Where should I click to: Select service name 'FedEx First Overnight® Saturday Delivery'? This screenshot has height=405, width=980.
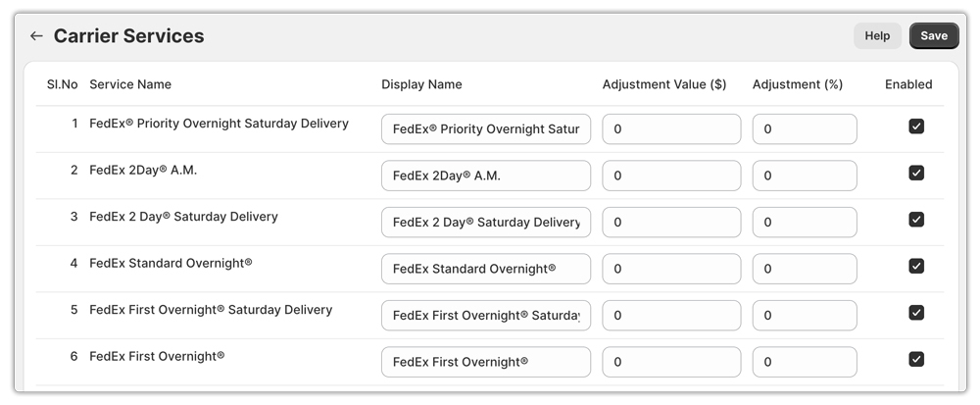211,310
